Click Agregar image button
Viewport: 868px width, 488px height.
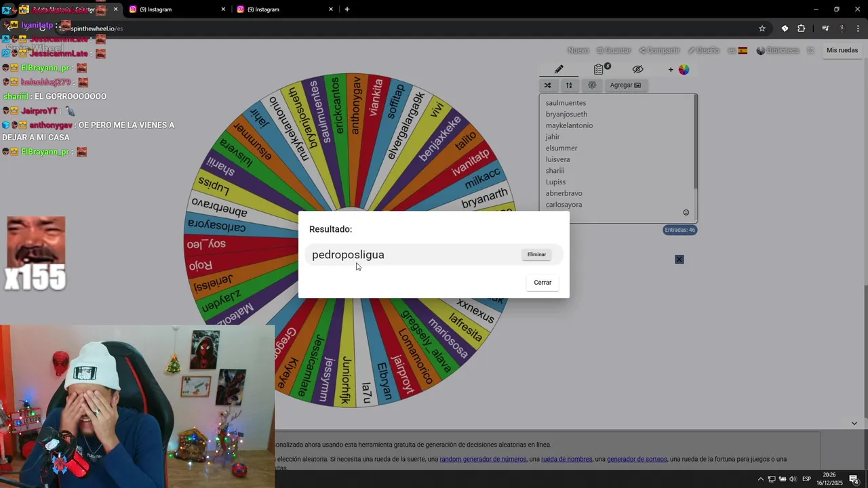coord(625,85)
